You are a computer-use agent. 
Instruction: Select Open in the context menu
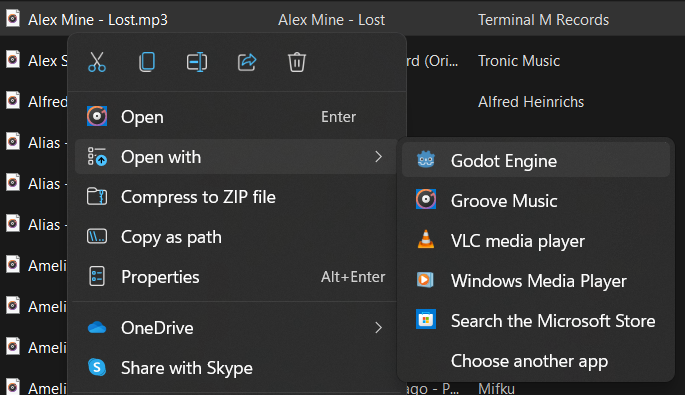236,117
